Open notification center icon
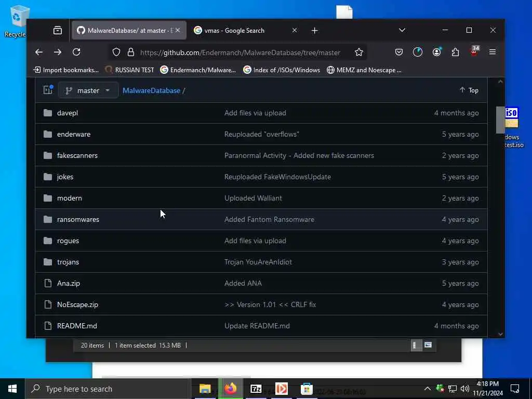 (x=515, y=389)
